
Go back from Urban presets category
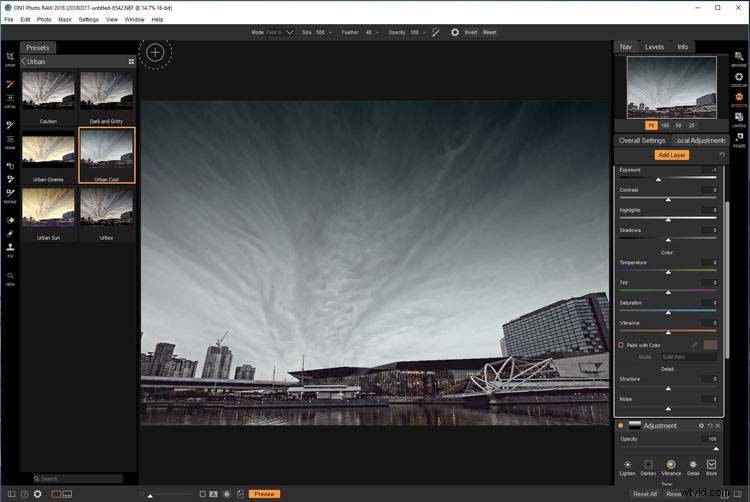[x=23, y=61]
